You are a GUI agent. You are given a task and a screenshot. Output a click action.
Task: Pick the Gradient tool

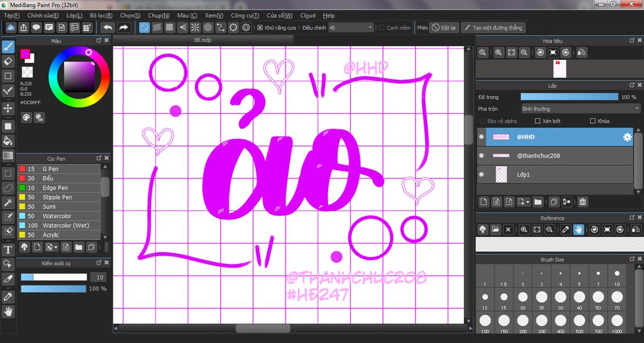coord(8,156)
